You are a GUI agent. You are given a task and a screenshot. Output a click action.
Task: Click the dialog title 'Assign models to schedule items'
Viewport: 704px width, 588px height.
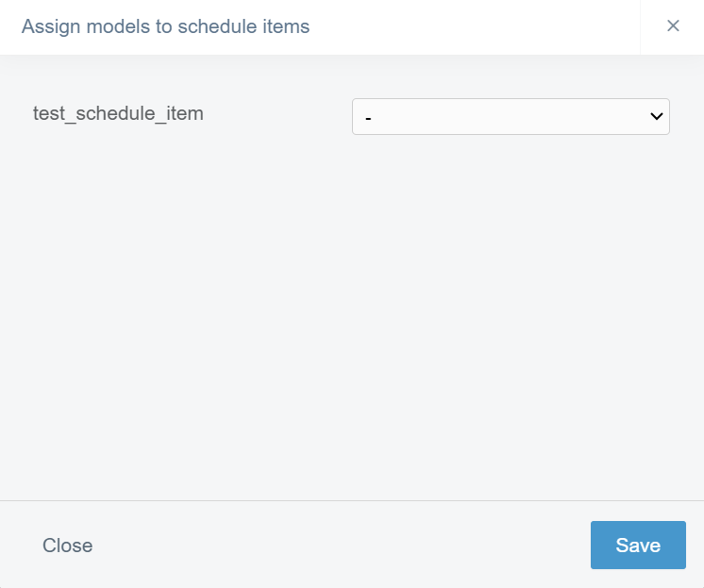165,26
